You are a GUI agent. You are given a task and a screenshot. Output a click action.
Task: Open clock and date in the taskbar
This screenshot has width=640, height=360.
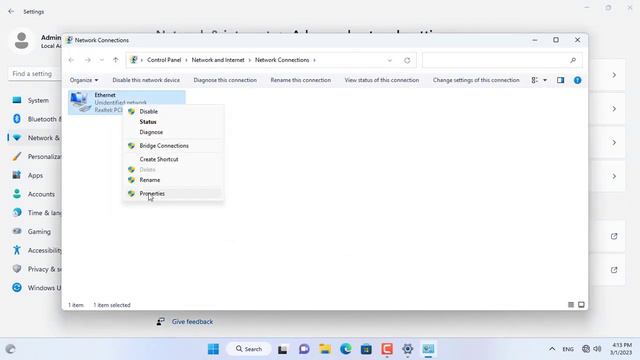(621, 349)
